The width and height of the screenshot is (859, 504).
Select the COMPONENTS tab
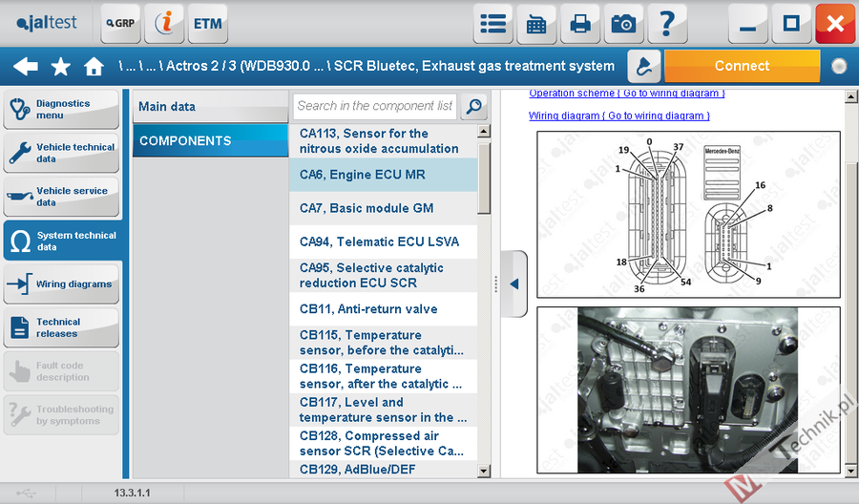[x=210, y=140]
